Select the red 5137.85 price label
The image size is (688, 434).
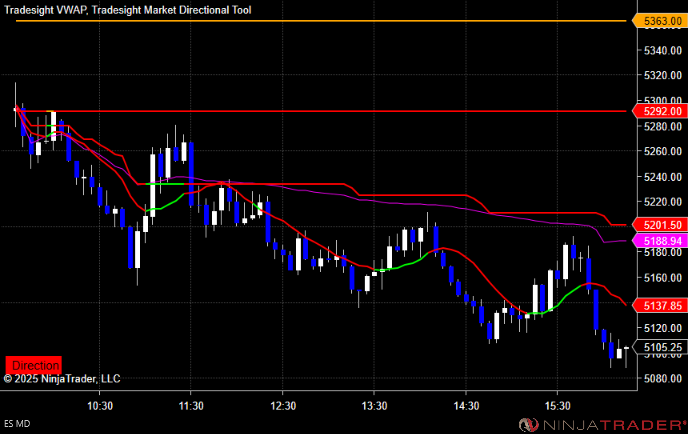(659, 305)
